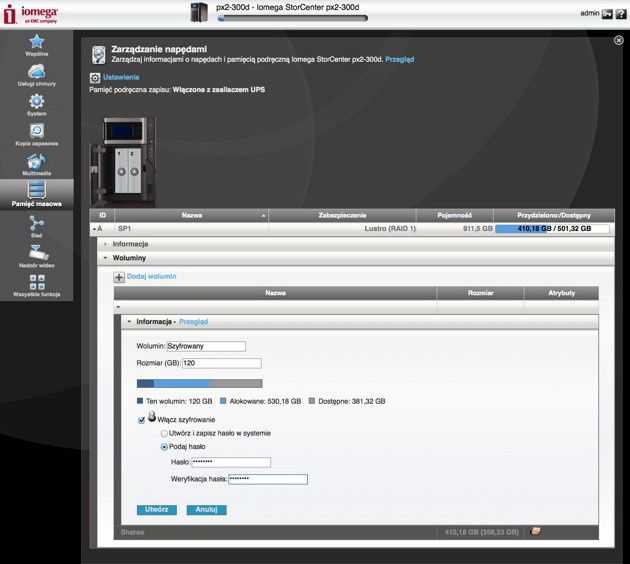This screenshot has width=630, height=564.
Task: Click the ID column header
Action: [102, 216]
